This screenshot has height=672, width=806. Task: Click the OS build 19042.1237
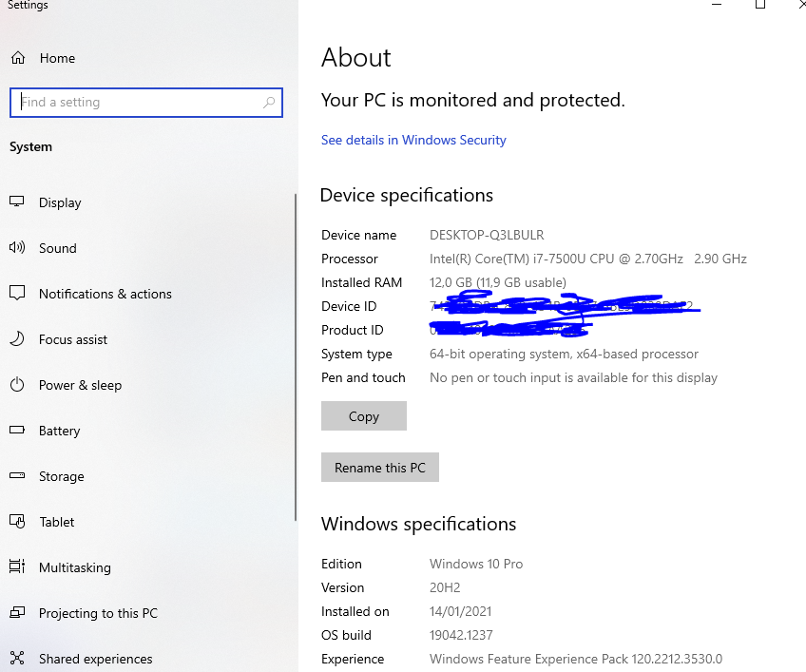coord(461,635)
